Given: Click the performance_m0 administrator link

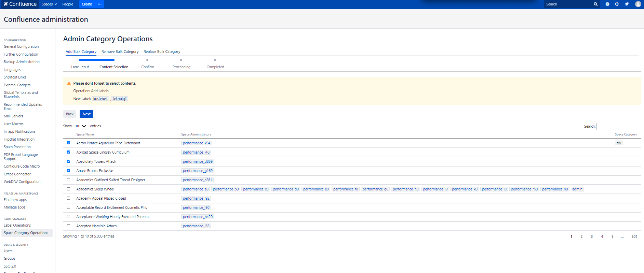Looking at the screenshot, I should coord(524,189).
